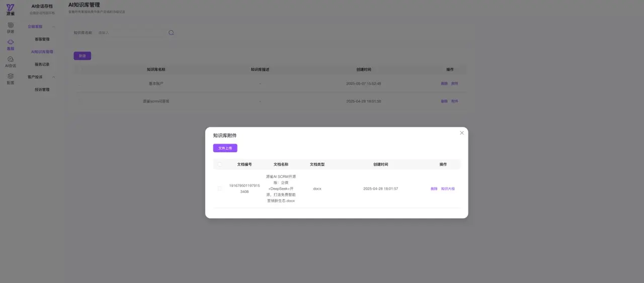The width and height of the screenshot is (644, 283).
Task: Open 知识片段 for the docx attachment
Action: [448, 188]
